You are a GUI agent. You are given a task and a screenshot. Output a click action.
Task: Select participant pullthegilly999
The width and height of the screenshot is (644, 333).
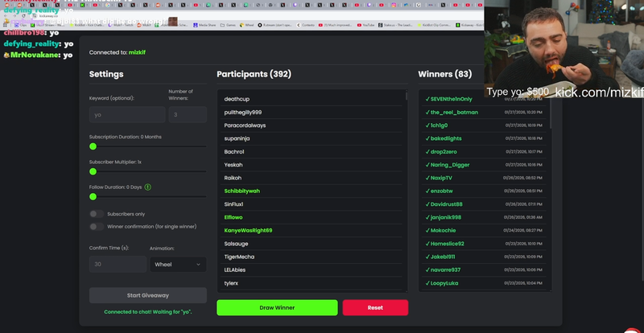point(243,112)
